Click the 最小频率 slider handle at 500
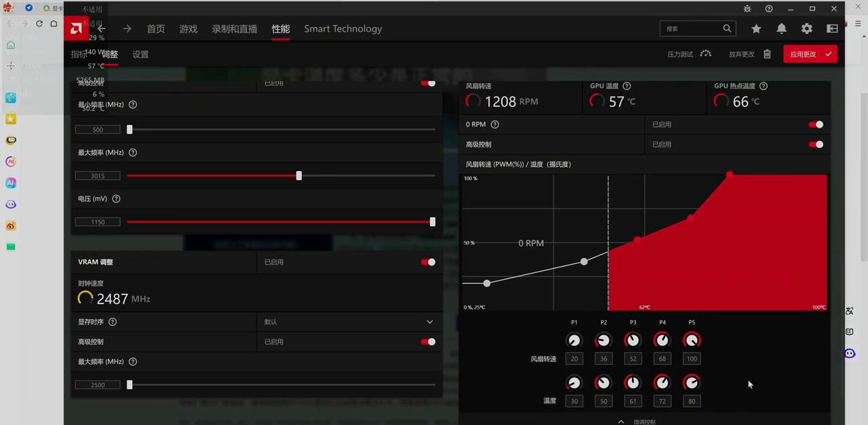Viewport: 868px width, 425px height. click(130, 129)
